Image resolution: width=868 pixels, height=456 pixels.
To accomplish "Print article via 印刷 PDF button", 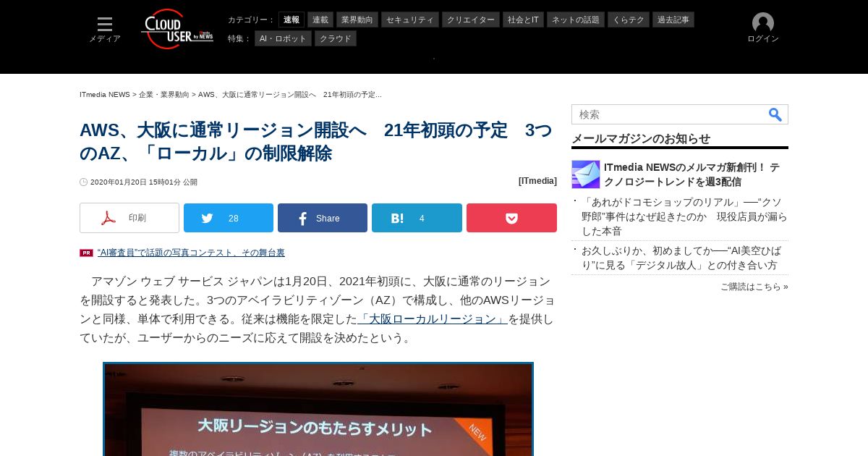I will (129, 218).
